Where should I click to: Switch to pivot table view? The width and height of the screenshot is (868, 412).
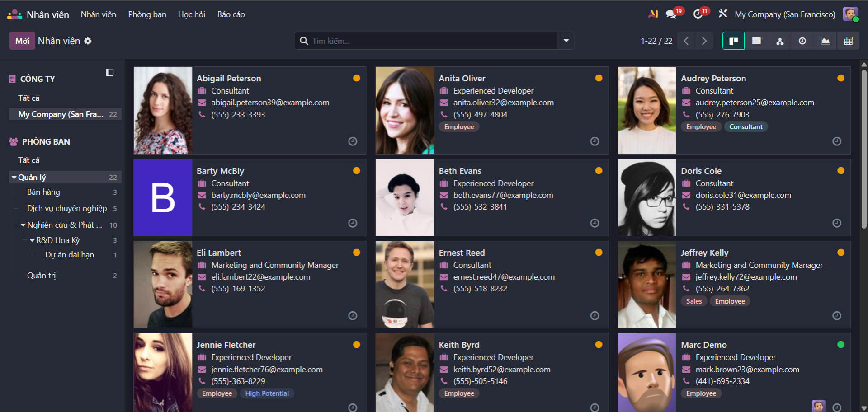[x=848, y=41]
